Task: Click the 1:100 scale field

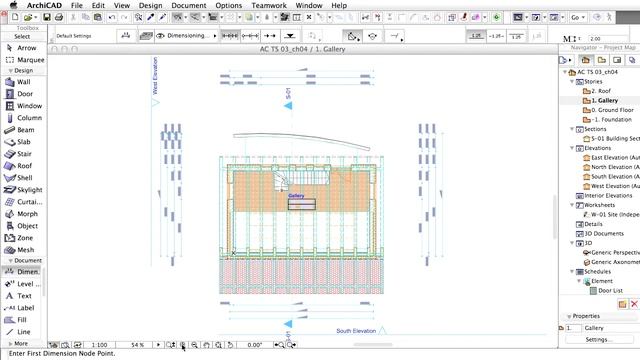Action: (99, 345)
